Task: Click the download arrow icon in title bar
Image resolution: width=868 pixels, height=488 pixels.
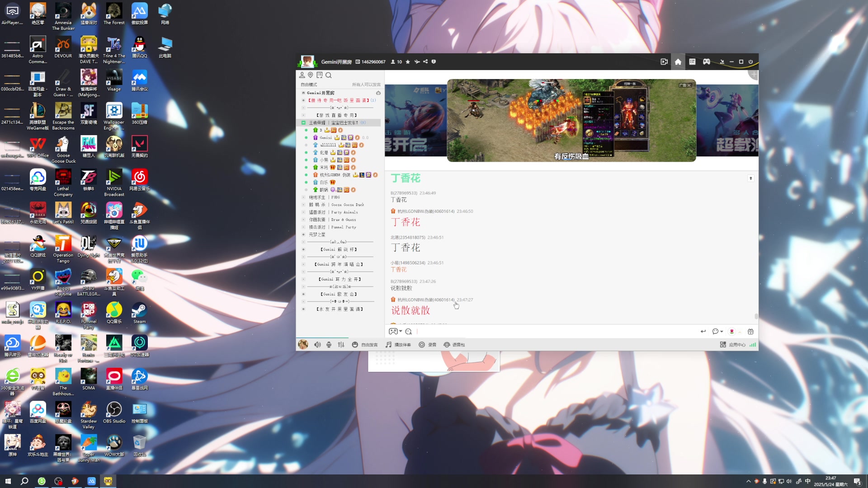Action: [722, 62]
